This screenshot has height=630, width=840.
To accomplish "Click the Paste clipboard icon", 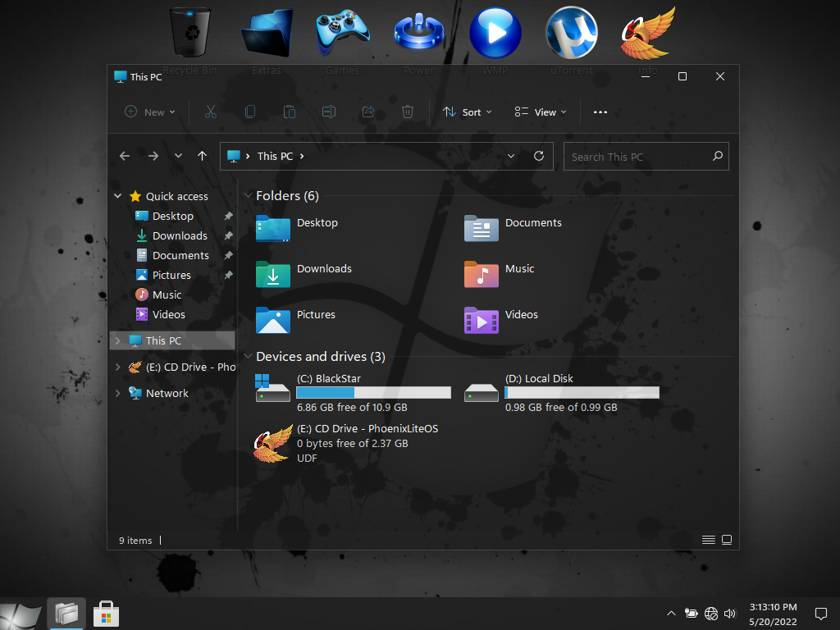I will click(290, 112).
